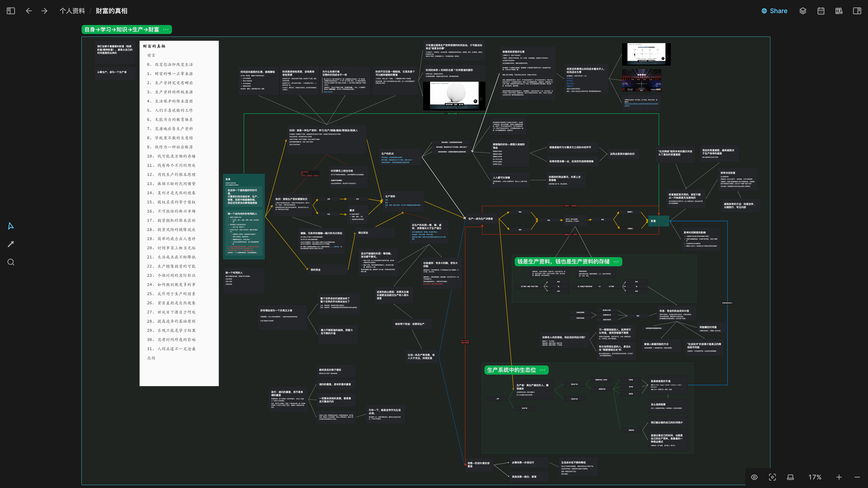Open options dots on 生产系统中的生态位 section
The height and width of the screenshot is (488, 868).
(542, 370)
